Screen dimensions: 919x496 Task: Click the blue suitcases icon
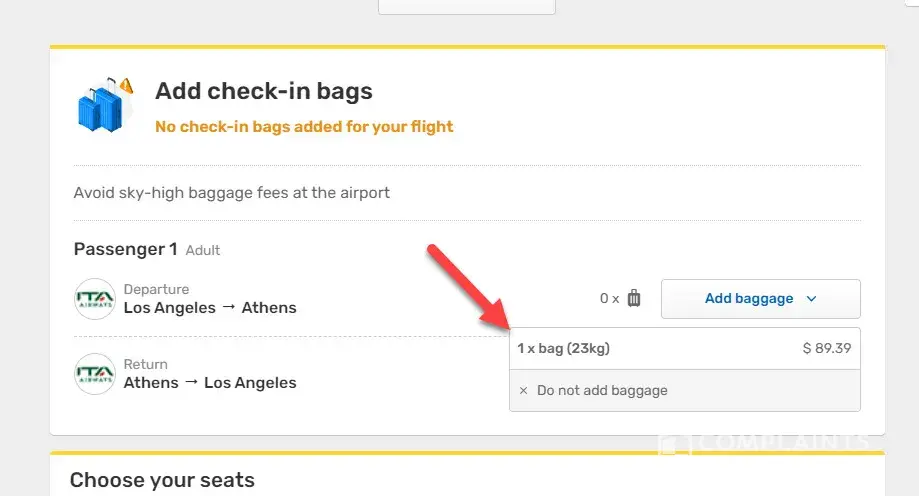[x=104, y=104]
